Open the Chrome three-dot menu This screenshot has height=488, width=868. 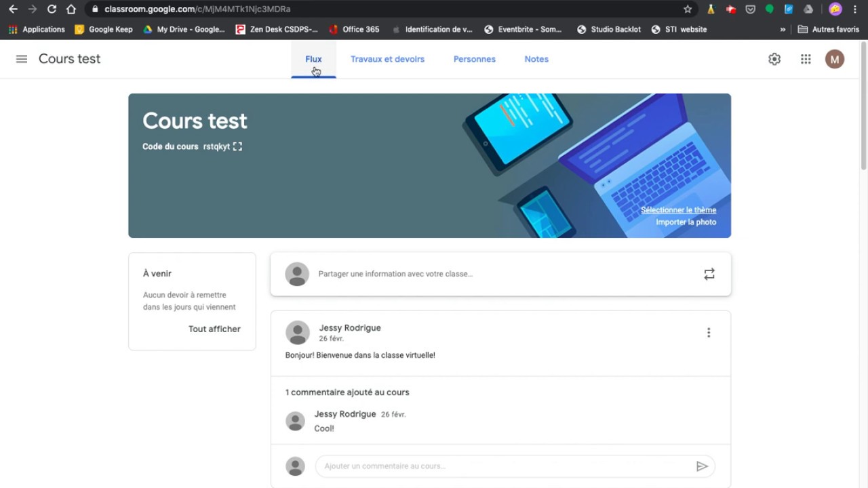click(x=855, y=9)
